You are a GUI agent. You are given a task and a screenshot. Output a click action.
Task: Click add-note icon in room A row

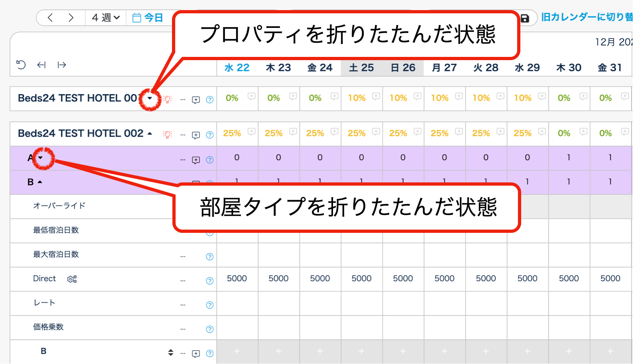(196, 160)
